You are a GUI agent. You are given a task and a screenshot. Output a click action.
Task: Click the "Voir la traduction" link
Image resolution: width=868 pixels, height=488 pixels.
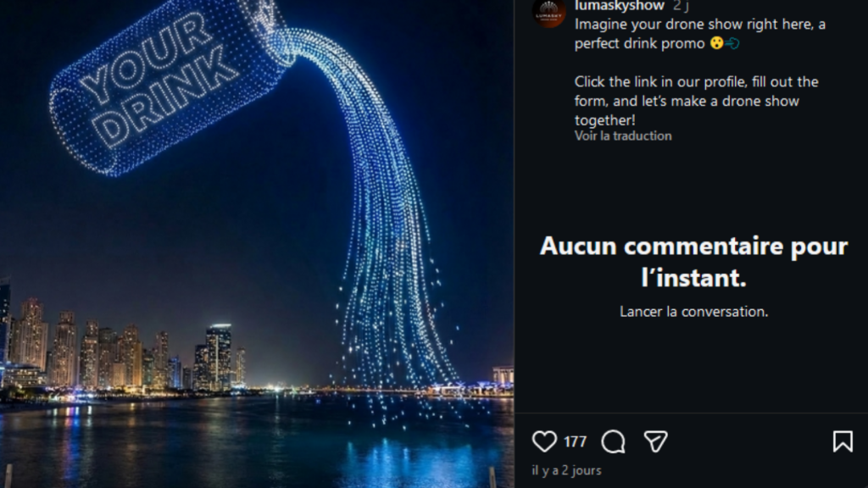pyautogui.click(x=623, y=136)
